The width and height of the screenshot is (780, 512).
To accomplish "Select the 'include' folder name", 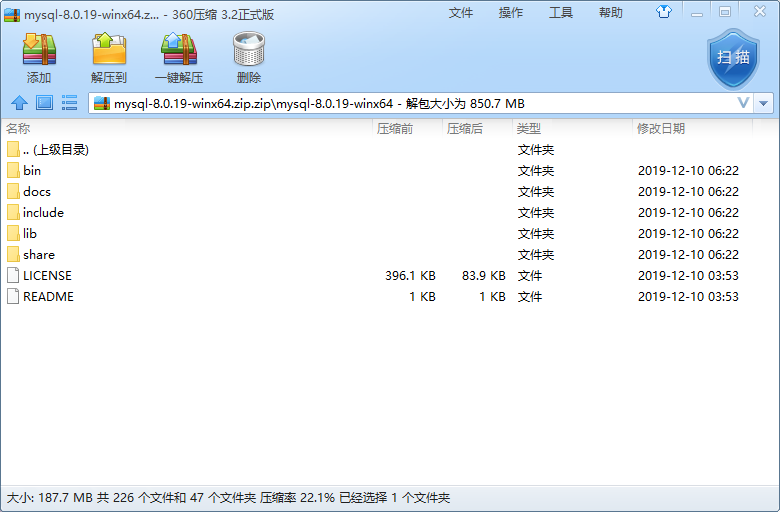I will coord(43,212).
